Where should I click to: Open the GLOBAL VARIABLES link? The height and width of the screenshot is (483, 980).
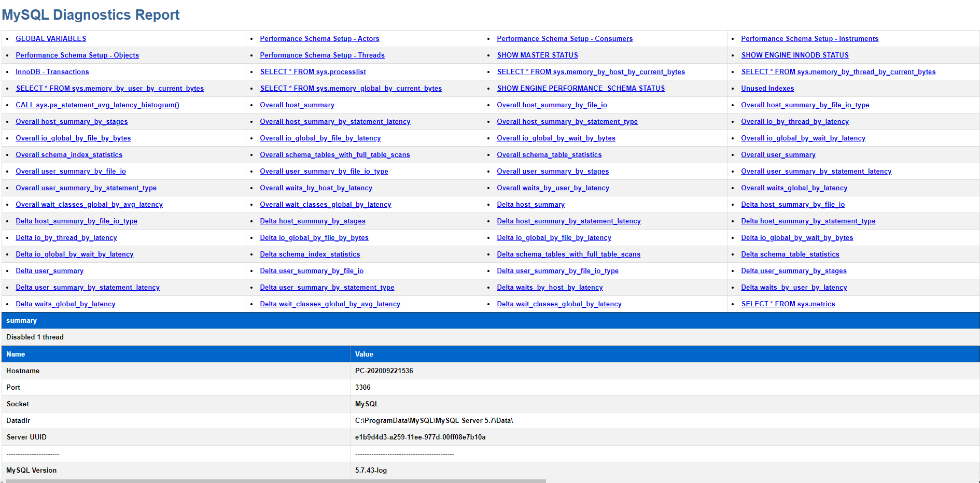pos(51,39)
